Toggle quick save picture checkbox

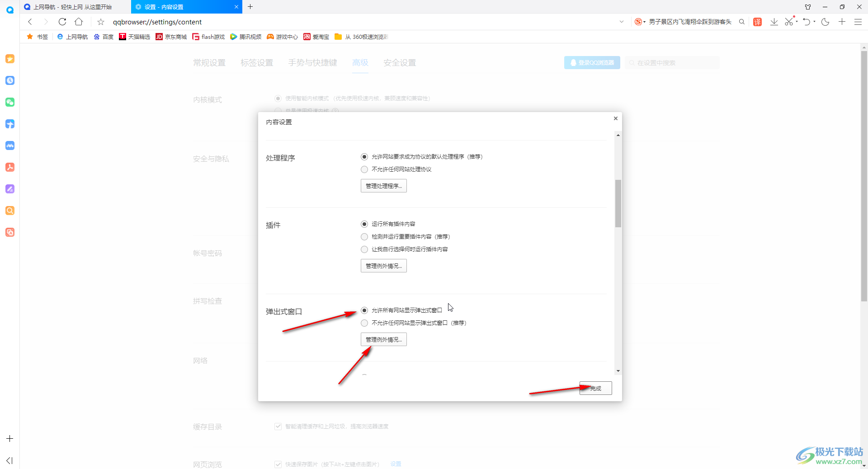click(278, 464)
